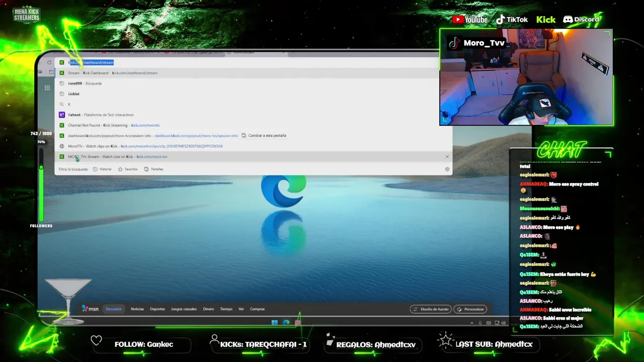Screen dimensions: 644x362
Task: Click the globe icon beside MoroTTv clips
Action: tap(62, 146)
